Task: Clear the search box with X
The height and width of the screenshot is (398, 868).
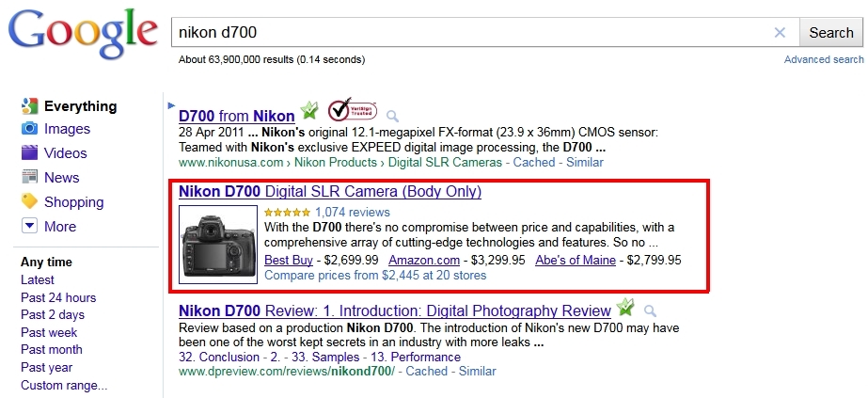Action: pos(780,33)
